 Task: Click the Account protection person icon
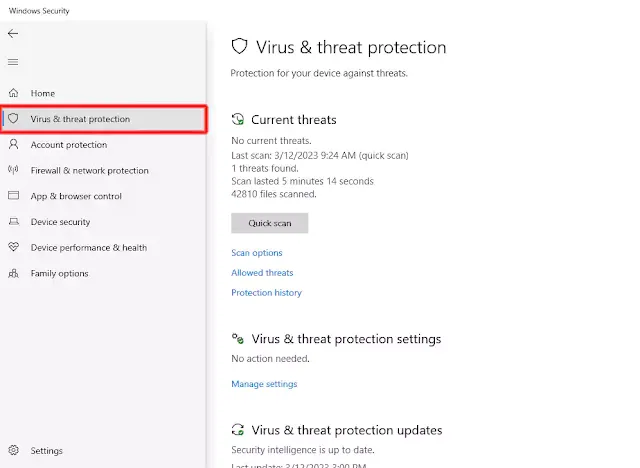13,144
